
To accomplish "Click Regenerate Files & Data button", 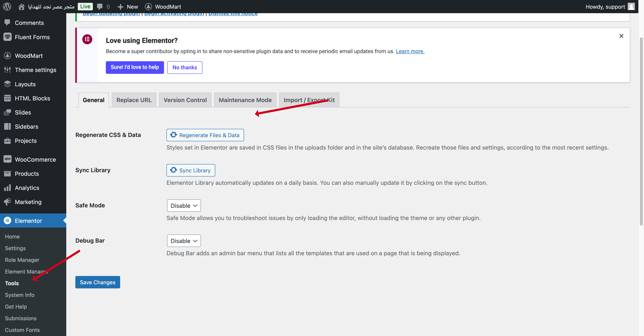I will click(205, 135).
